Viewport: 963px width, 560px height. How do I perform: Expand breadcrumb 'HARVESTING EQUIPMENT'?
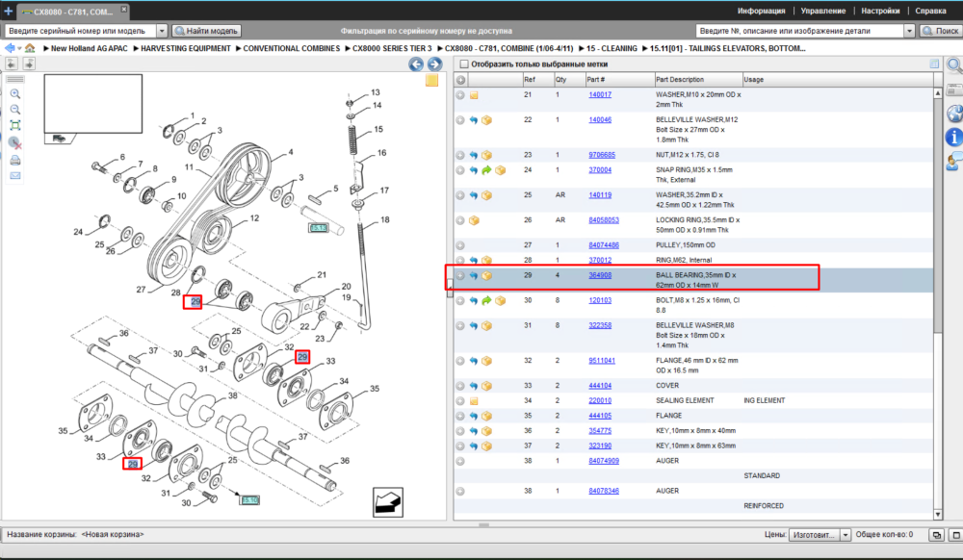click(136, 48)
